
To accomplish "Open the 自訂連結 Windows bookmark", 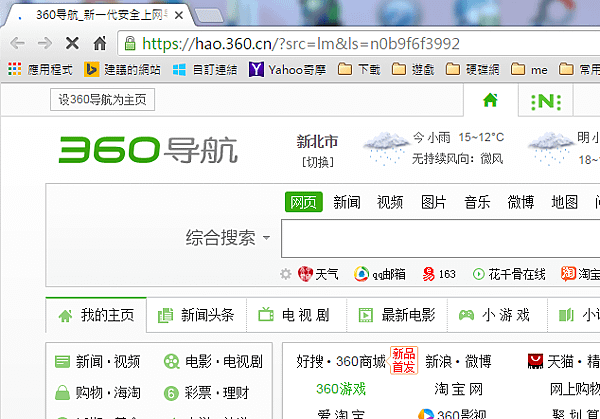I will tap(205, 70).
